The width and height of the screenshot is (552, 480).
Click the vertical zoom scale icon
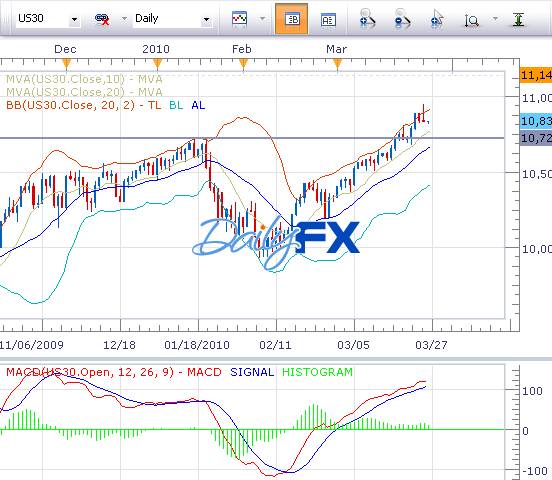pyautogui.click(x=472, y=20)
